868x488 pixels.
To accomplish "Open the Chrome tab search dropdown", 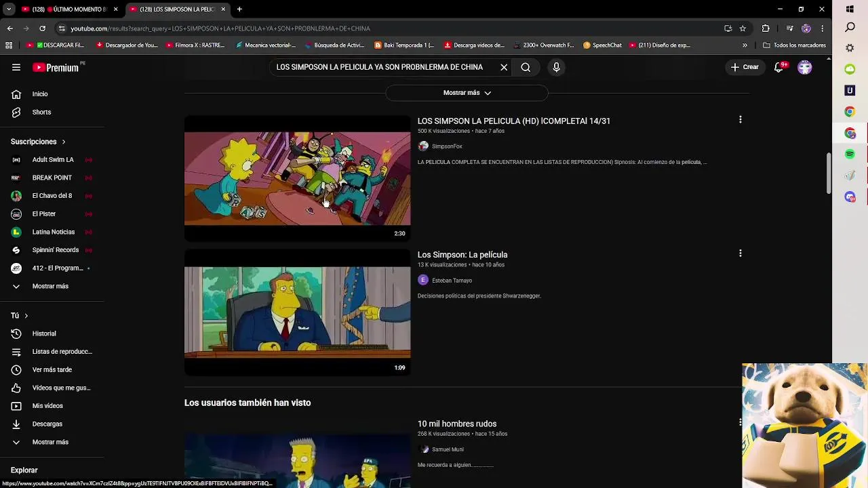I will pos(9,9).
